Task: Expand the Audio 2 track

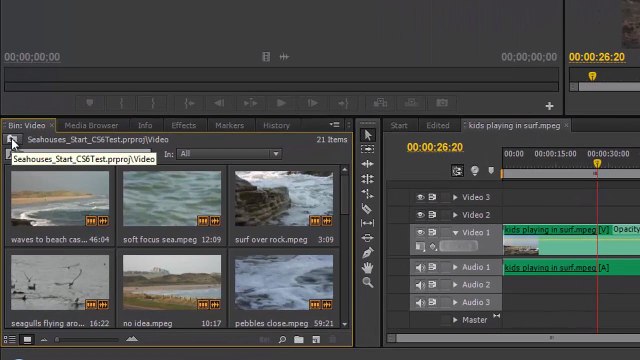Action: tap(455, 285)
